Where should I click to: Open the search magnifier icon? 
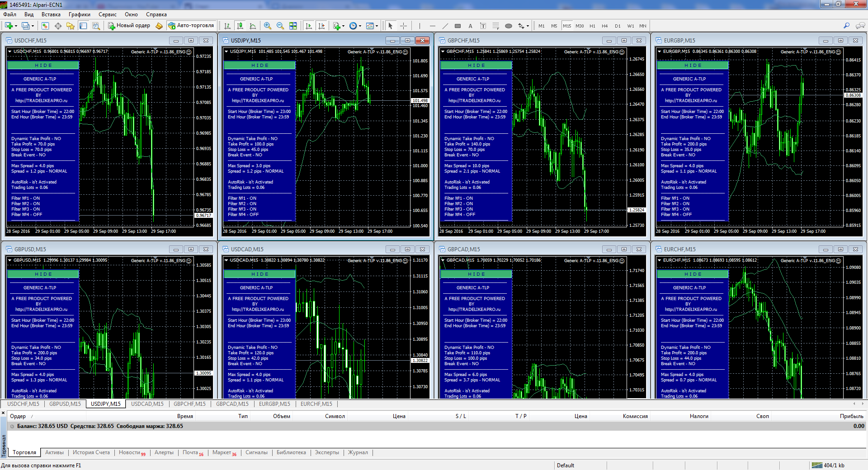pos(847,26)
